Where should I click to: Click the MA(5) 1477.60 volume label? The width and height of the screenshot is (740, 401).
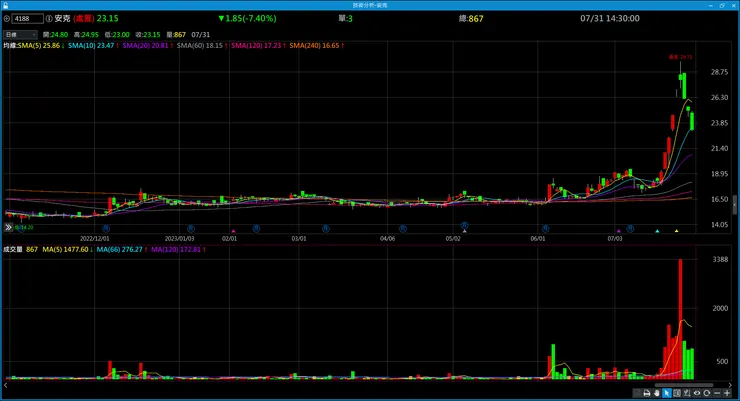tap(67, 250)
